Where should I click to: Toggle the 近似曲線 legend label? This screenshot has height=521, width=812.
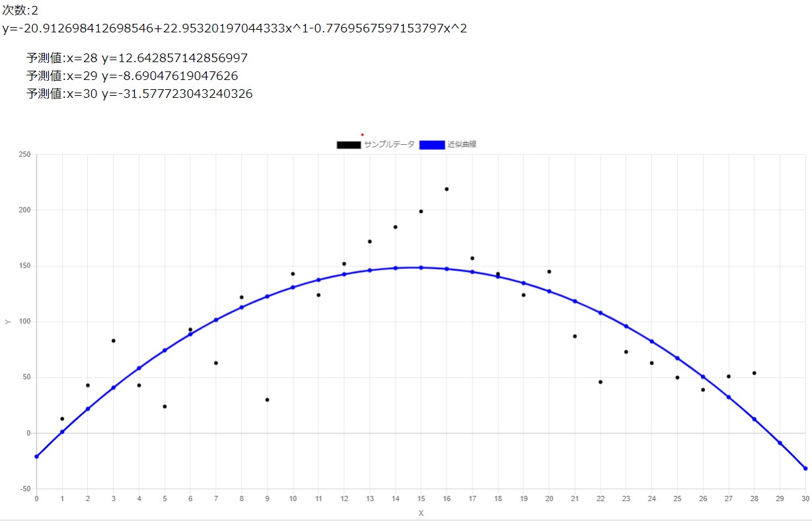[461, 144]
